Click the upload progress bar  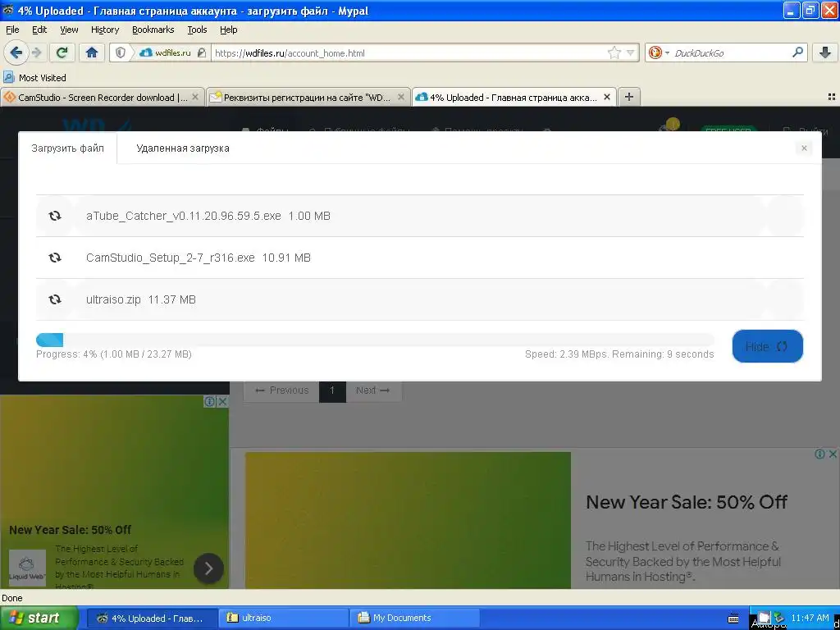point(375,340)
